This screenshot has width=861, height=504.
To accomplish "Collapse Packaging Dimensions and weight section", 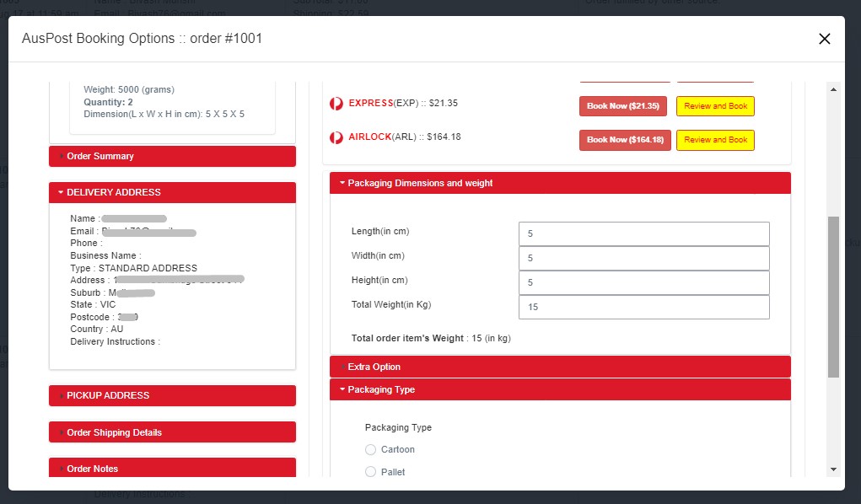I will (560, 183).
